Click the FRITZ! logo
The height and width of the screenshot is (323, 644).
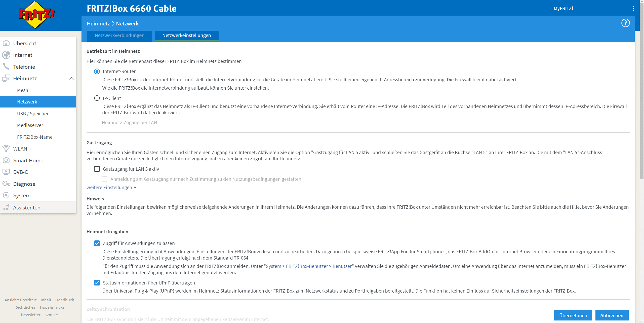click(37, 15)
